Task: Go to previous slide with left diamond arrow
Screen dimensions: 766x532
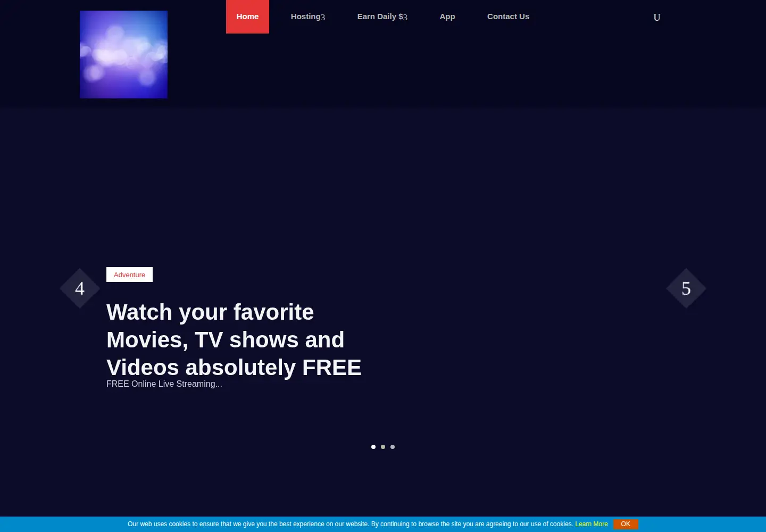Action: 80,288
